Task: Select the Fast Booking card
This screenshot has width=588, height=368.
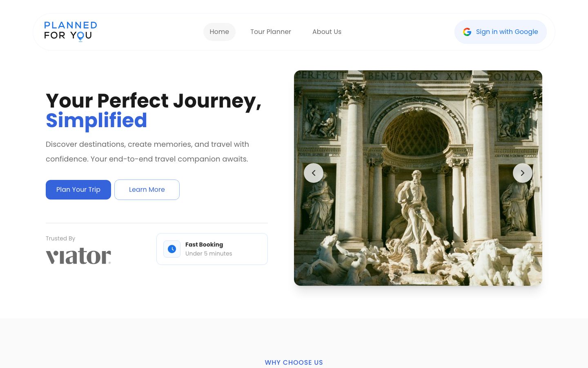Action: pos(212,249)
